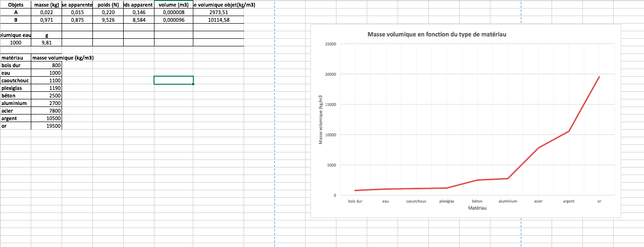Click the fill handle of selected cell
Image resolution: width=644 pixels, height=247 pixels.
[193, 84]
